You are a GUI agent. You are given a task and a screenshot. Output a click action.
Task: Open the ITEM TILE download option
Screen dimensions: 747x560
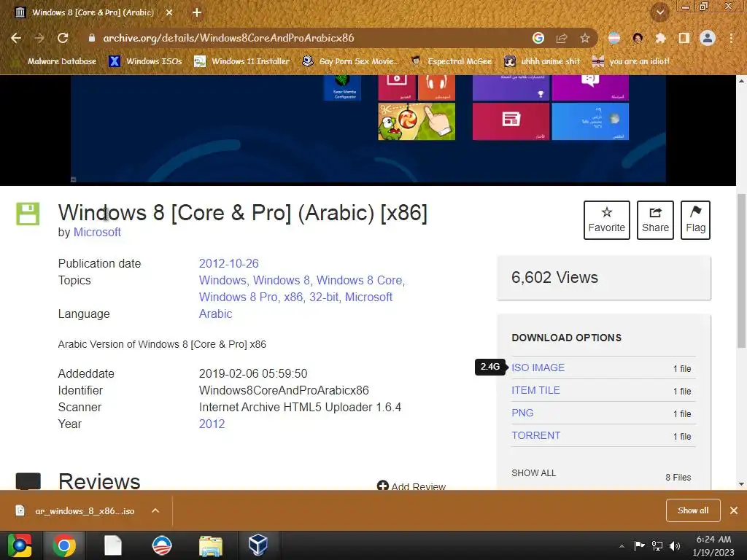click(x=535, y=391)
